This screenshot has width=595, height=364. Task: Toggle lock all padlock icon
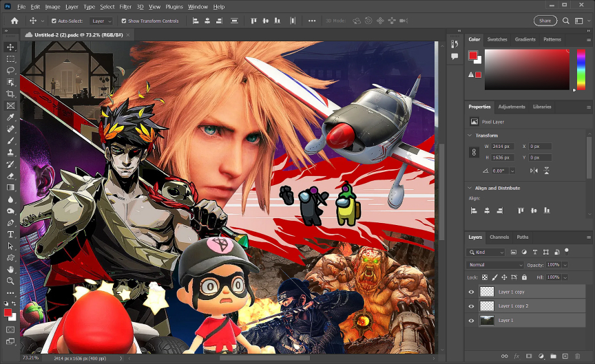coord(525,277)
